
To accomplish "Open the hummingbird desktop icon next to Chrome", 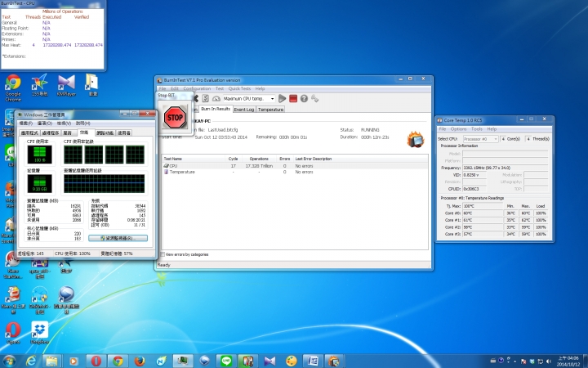I will (x=39, y=85).
